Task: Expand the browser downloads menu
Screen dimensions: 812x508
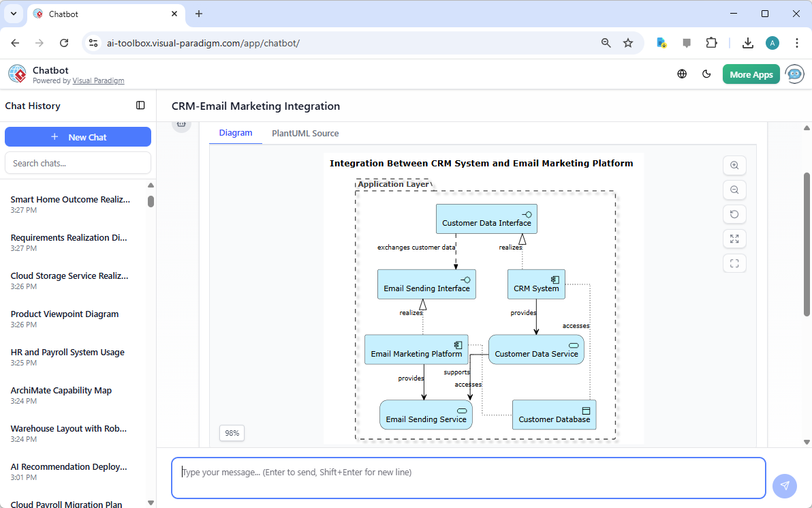Action: point(747,42)
